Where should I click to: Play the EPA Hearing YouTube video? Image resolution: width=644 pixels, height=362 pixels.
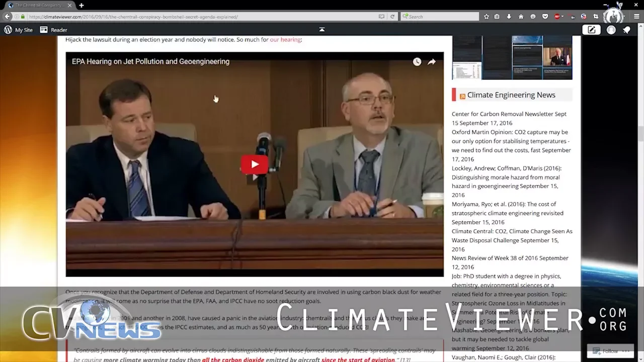tap(255, 164)
